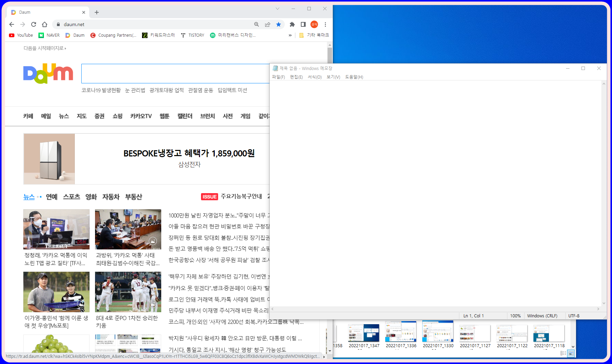Open the 기타 북마크 folder
The height and width of the screenshot is (364, 612).
tap(314, 35)
